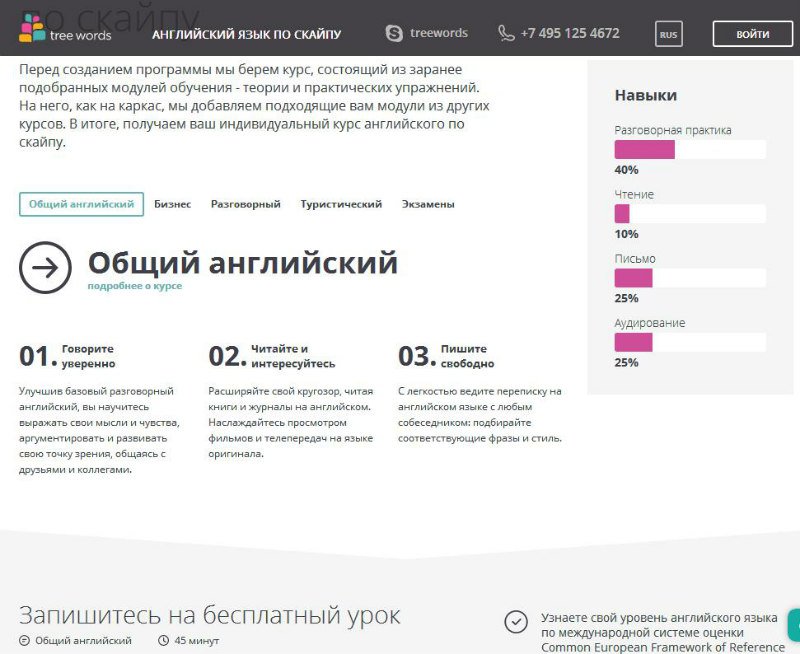Click the Запишитесь на бесплатный урок heading
The height and width of the screenshot is (654, 800).
point(210,615)
